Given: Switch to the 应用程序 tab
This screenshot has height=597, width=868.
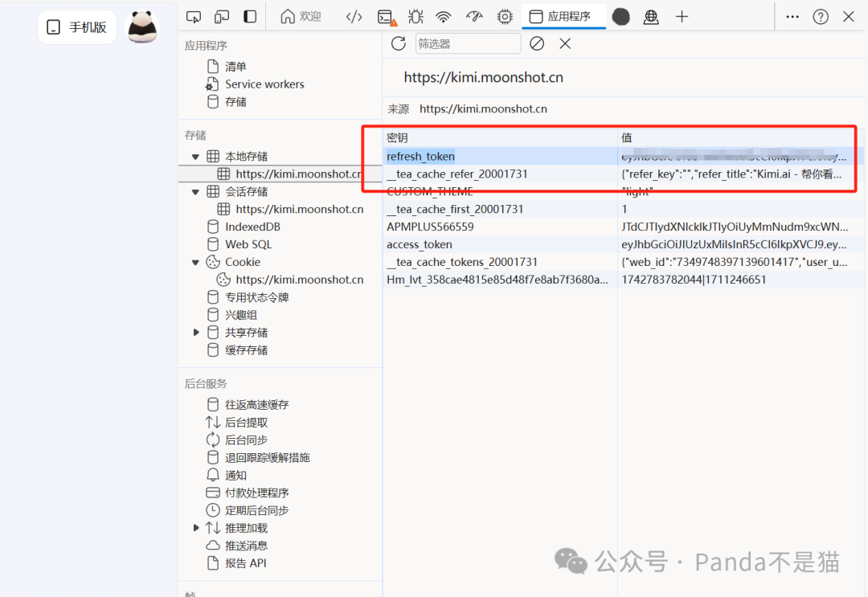Looking at the screenshot, I should tap(564, 16).
